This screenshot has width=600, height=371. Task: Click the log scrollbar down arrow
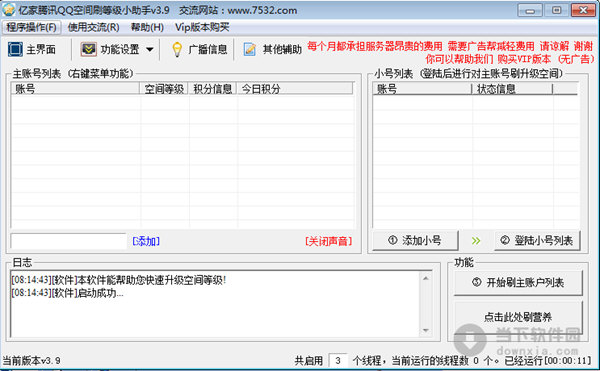click(x=426, y=330)
